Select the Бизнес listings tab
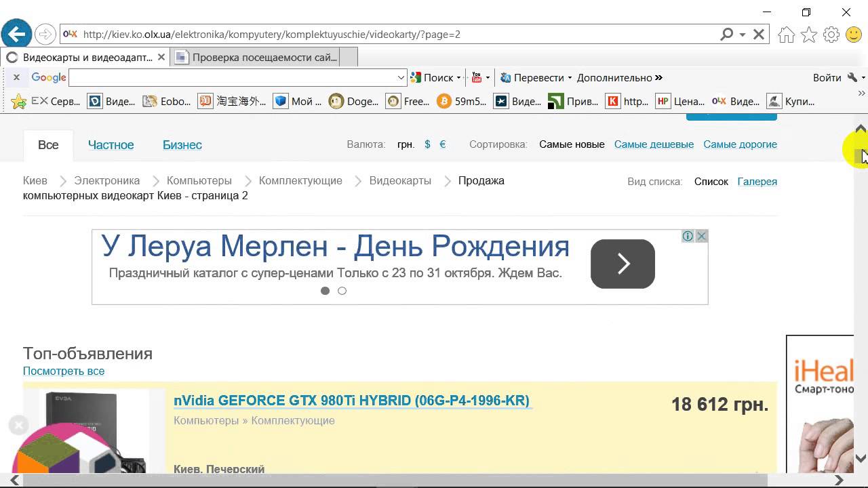This screenshot has width=868, height=488. pos(182,145)
